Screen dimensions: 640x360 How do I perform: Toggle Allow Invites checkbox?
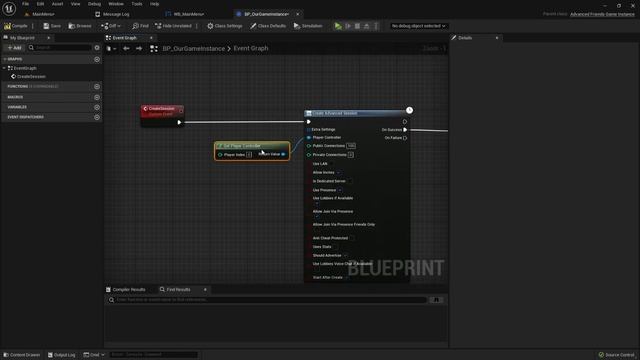(339, 173)
